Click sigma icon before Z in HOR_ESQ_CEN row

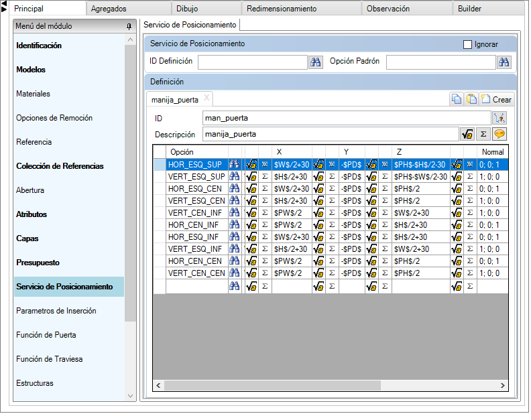tap(385, 189)
